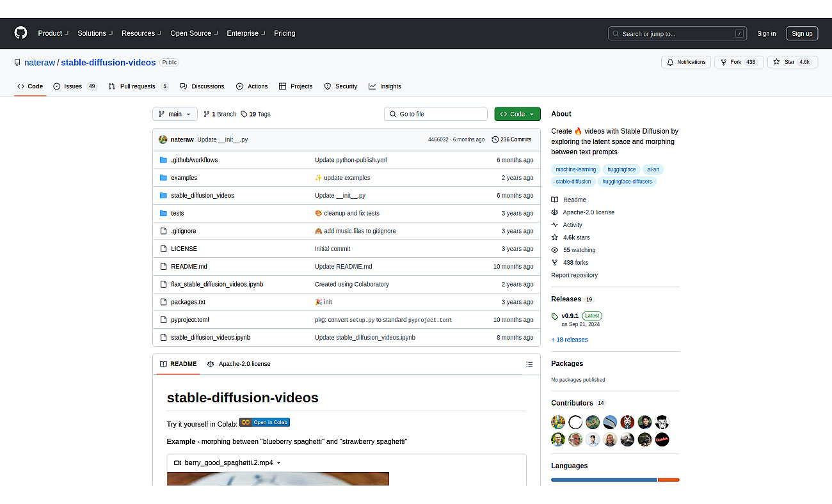Open the main branch selector

pyautogui.click(x=175, y=114)
